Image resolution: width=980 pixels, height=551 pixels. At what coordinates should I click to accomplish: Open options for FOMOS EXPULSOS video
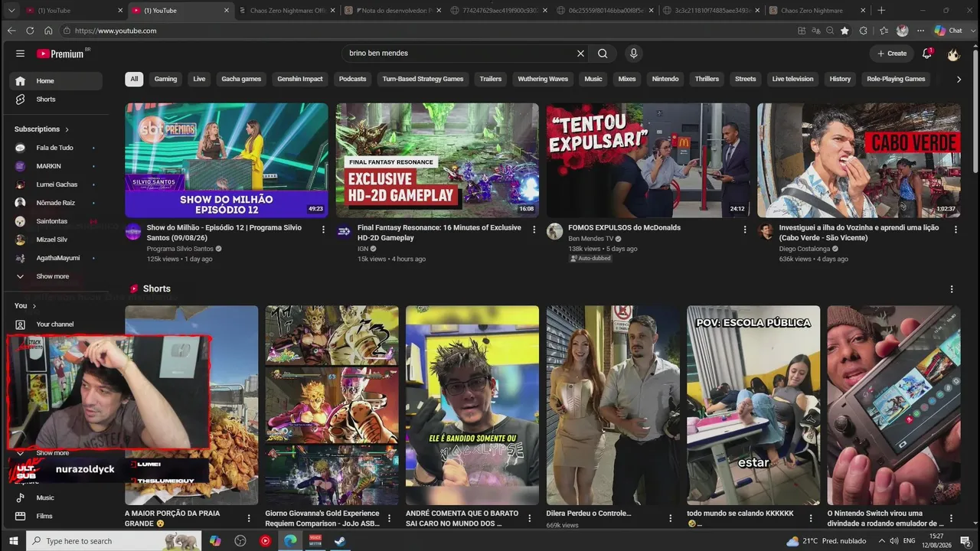(x=745, y=230)
